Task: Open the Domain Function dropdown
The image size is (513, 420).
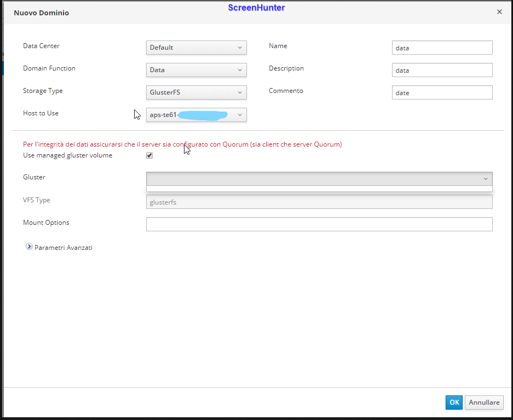Action: [x=196, y=70]
